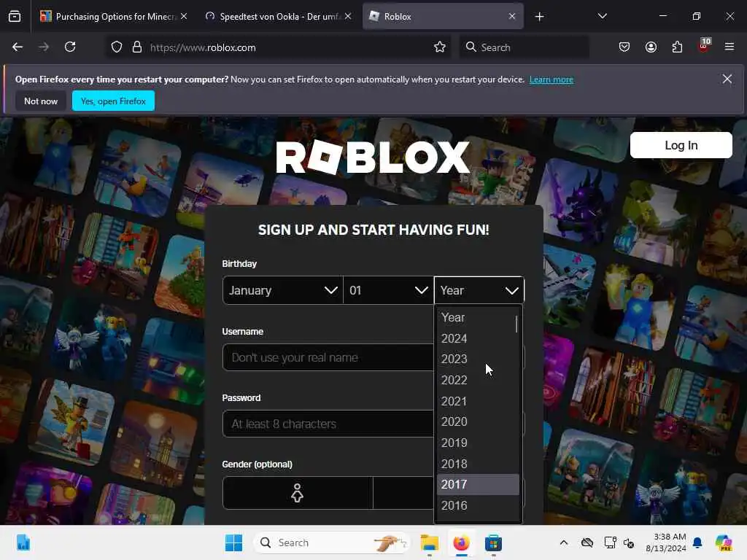Select 2018 from year list

click(478, 464)
